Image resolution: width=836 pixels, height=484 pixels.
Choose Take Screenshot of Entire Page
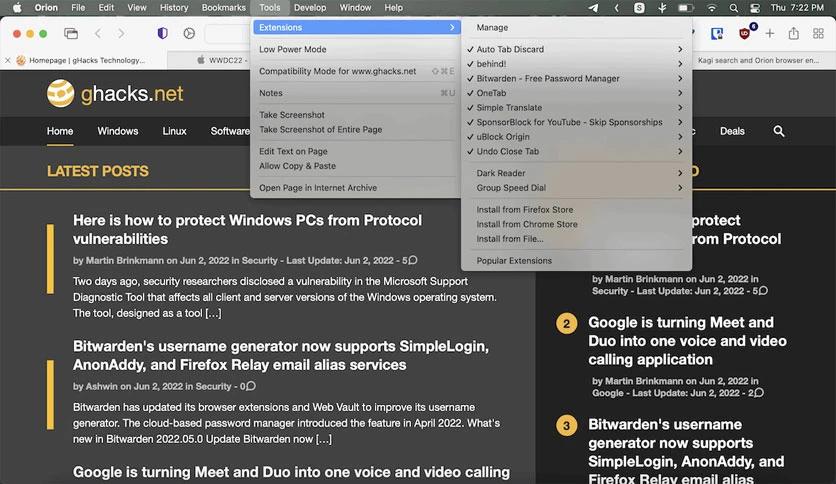coord(356,130)
